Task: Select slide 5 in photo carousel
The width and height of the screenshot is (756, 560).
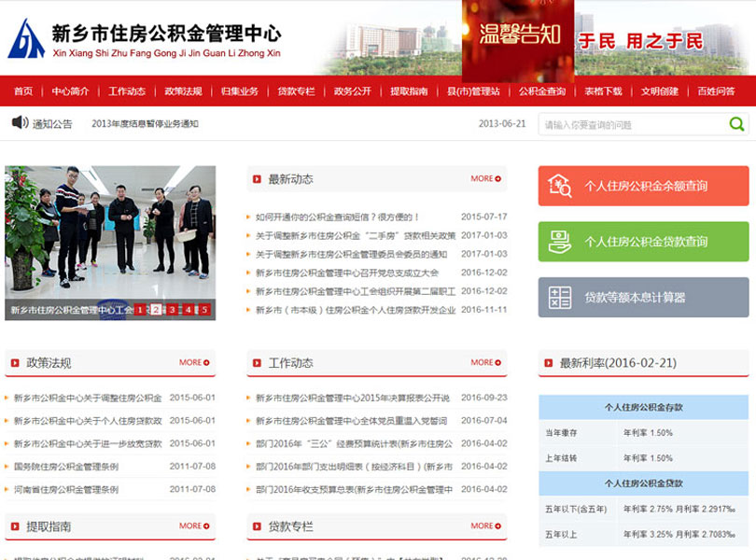Action: click(x=204, y=310)
